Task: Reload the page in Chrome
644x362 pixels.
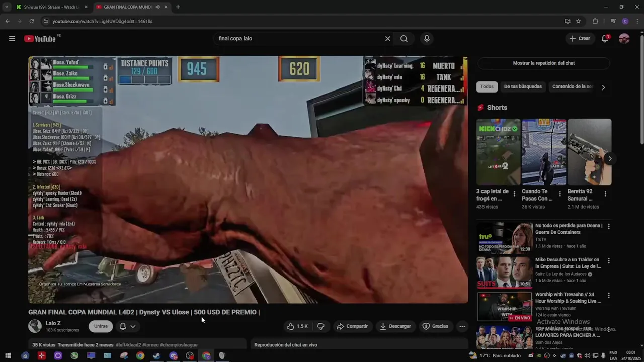Action: pyautogui.click(x=31, y=21)
